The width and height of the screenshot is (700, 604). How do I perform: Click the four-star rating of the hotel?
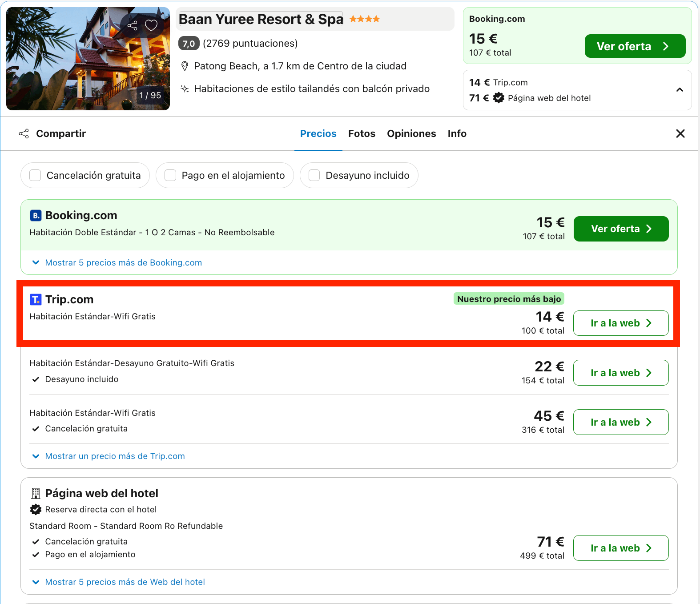pos(364,19)
